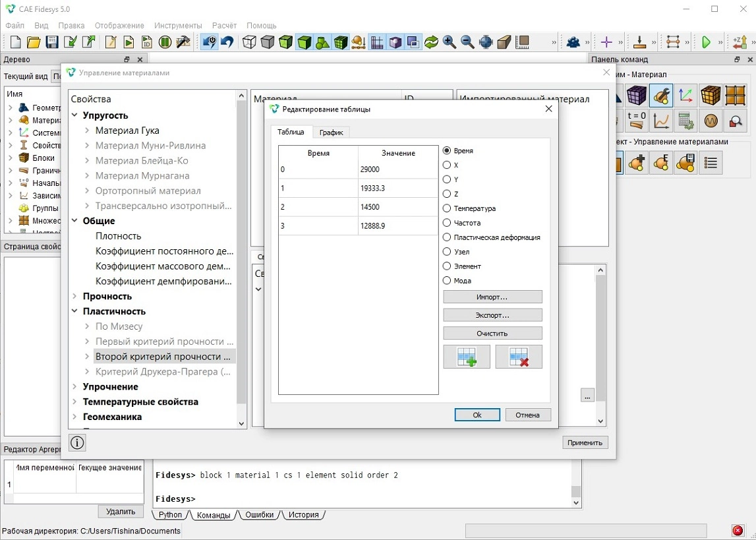The width and height of the screenshot is (756, 540).
Task: Expand the Упрочнение properties group
Action: pos(74,386)
